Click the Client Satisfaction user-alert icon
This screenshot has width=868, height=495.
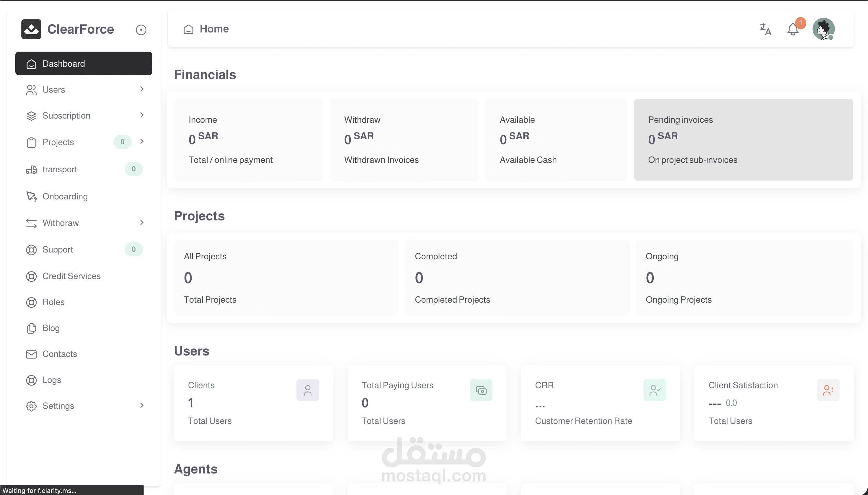pos(828,390)
